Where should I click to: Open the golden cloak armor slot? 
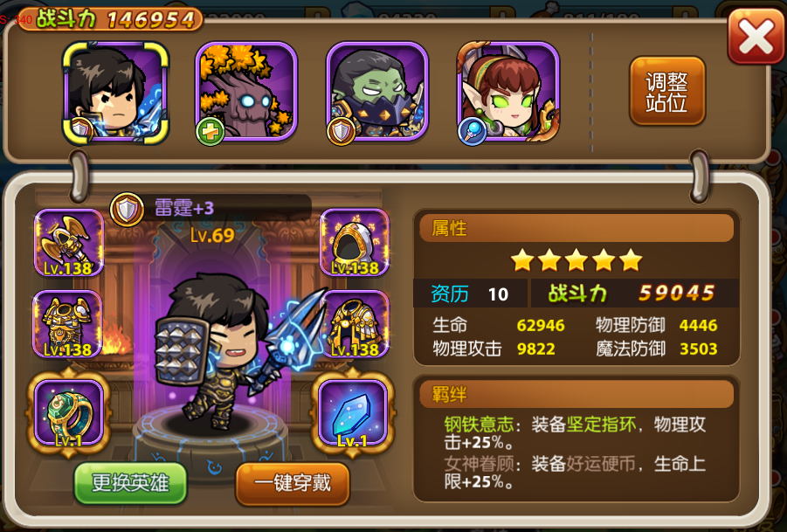[355, 324]
